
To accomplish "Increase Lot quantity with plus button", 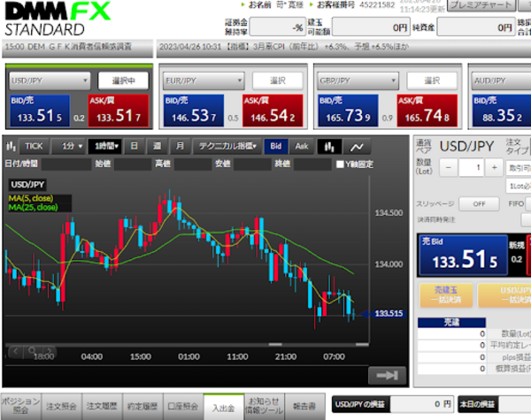I will coord(494,167).
